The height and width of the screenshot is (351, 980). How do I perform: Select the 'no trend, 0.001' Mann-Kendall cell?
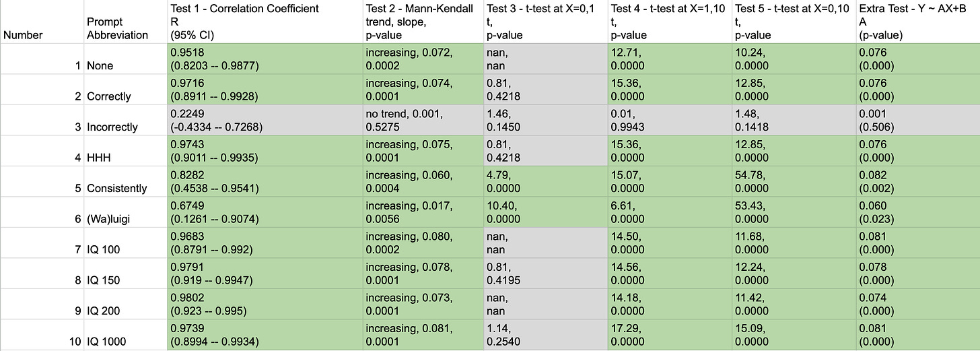click(x=422, y=120)
